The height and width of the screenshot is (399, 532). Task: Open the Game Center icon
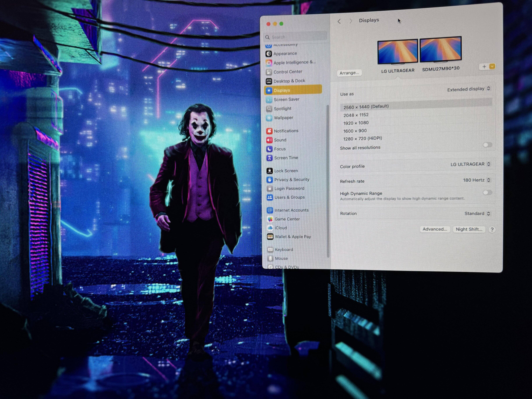click(270, 219)
